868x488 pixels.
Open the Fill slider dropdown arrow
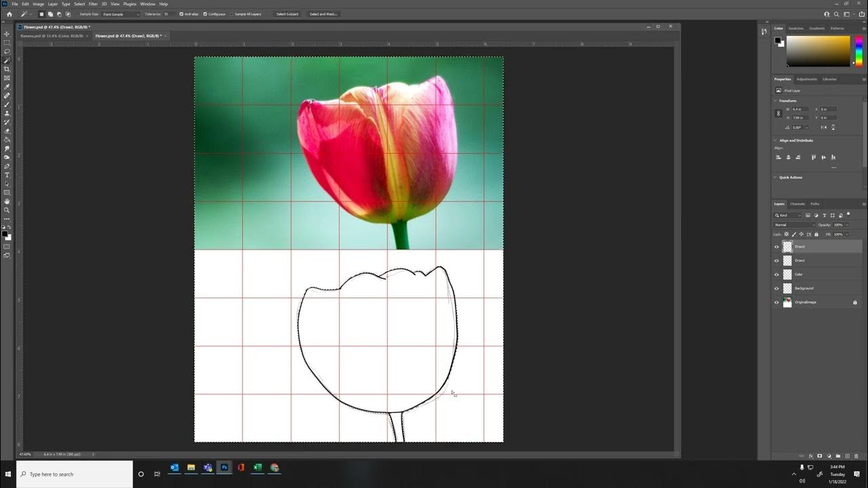(x=847, y=235)
